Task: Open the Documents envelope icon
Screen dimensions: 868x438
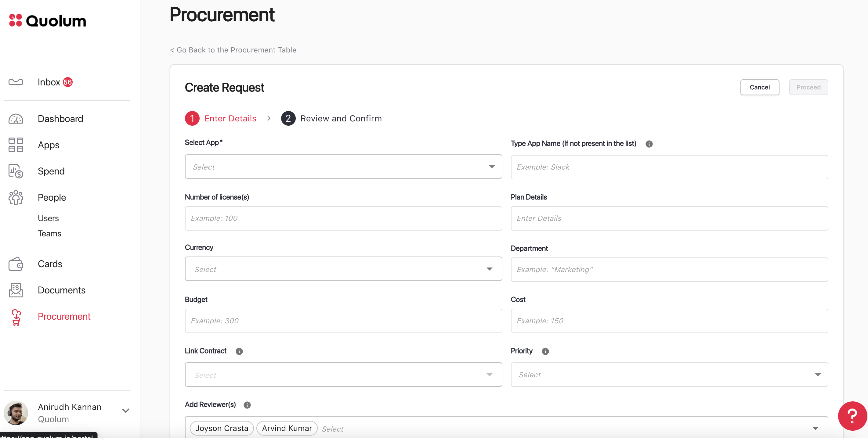Action: click(x=16, y=290)
